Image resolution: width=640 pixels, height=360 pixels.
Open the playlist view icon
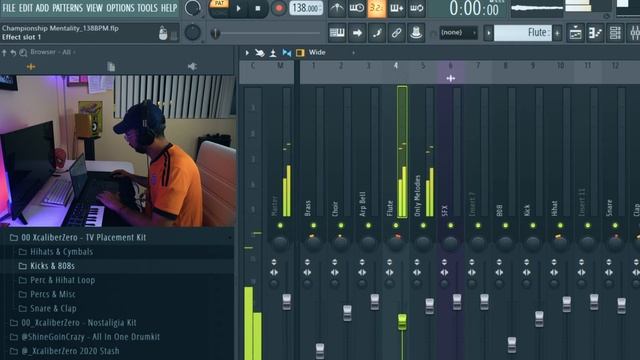click(x=576, y=33)
